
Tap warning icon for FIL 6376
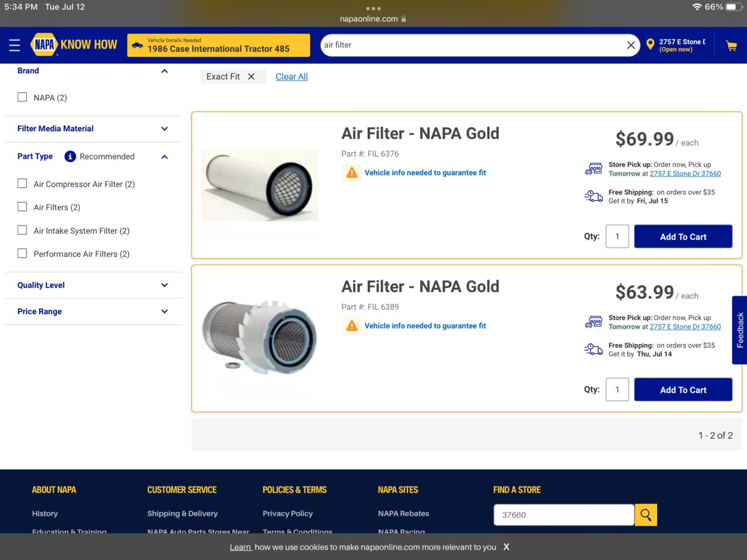352,173
